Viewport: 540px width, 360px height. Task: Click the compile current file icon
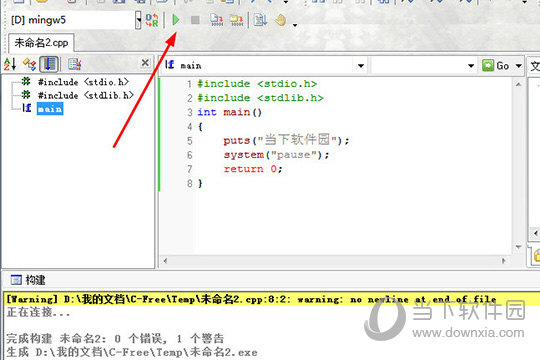pos(217,20)
